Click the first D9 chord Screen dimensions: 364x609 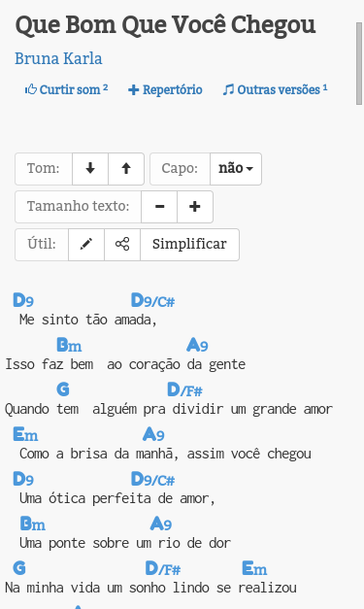pyautogui.click(x=23, y=300)
